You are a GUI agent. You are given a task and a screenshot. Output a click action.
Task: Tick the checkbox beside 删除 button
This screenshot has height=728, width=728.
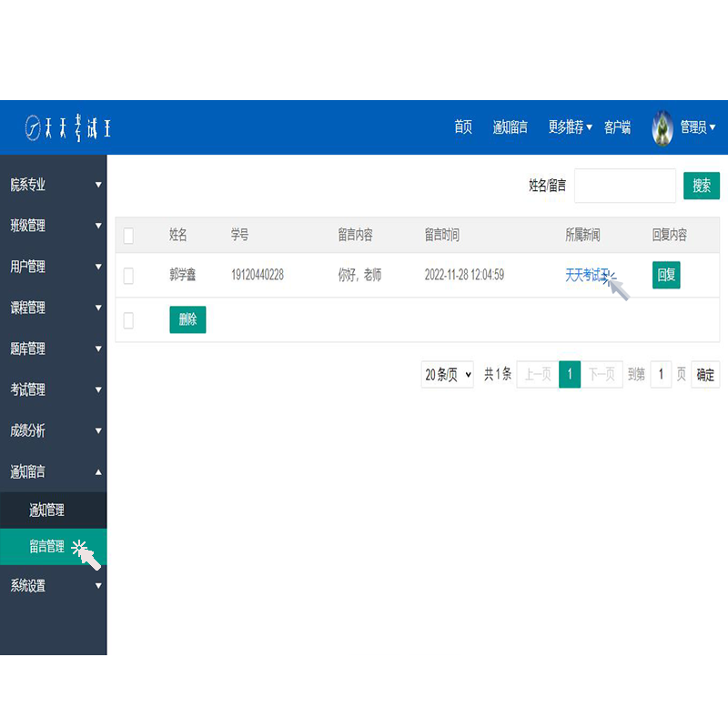click(128, 320)
